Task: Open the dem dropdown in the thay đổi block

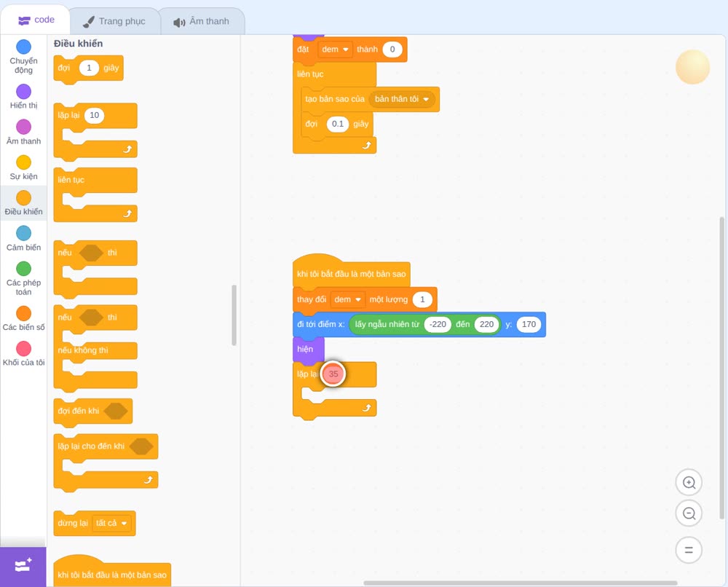Action: point(347,299)
